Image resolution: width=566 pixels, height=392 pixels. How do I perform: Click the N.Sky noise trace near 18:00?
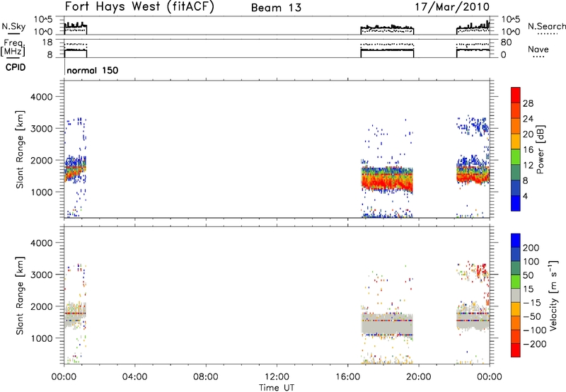[x=387, y=28]
